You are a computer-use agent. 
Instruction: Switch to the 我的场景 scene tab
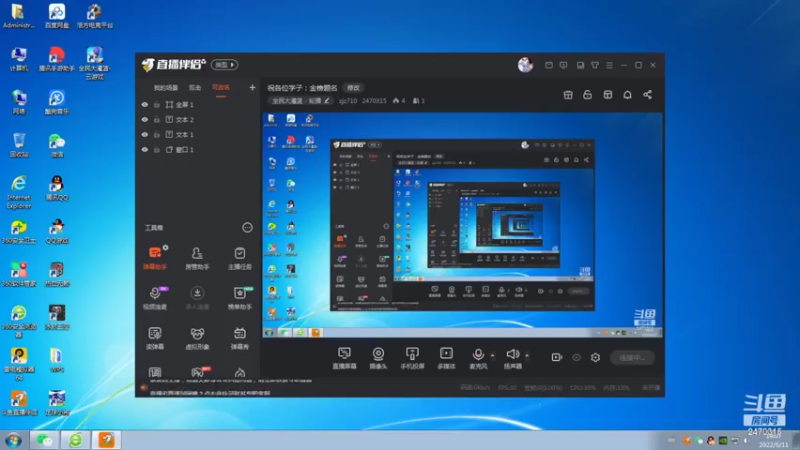click(166, 88)
